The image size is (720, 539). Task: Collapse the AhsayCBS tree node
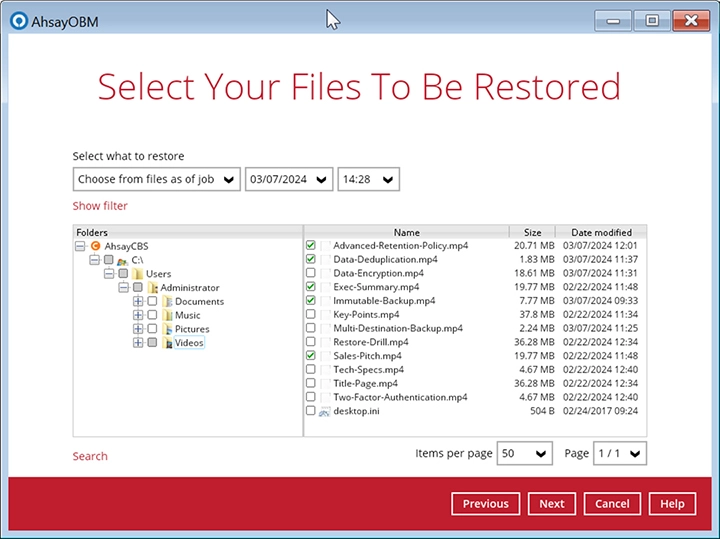pos(80,247)
